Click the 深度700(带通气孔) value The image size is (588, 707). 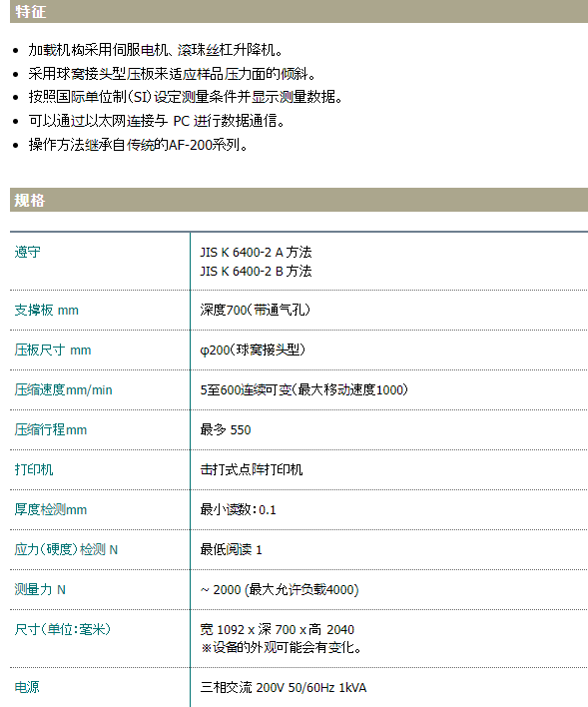[x=256, y=310]
